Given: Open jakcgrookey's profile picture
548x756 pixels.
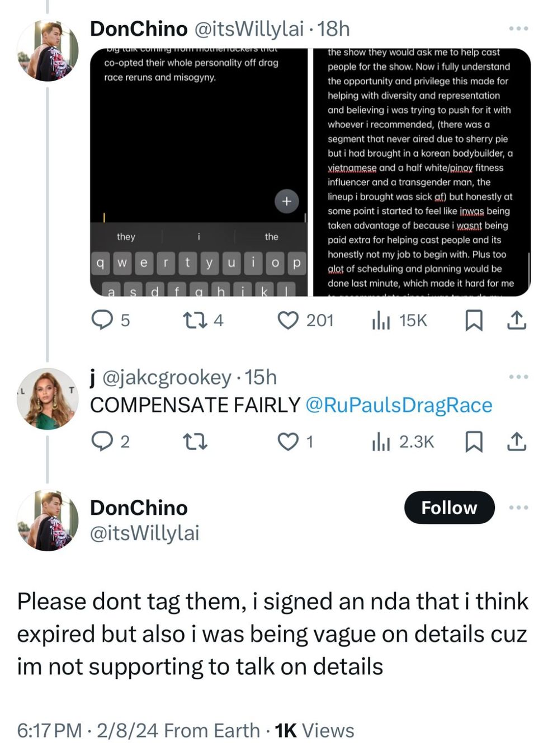Looking at the screenshot, I should click(x=48, y=398).
